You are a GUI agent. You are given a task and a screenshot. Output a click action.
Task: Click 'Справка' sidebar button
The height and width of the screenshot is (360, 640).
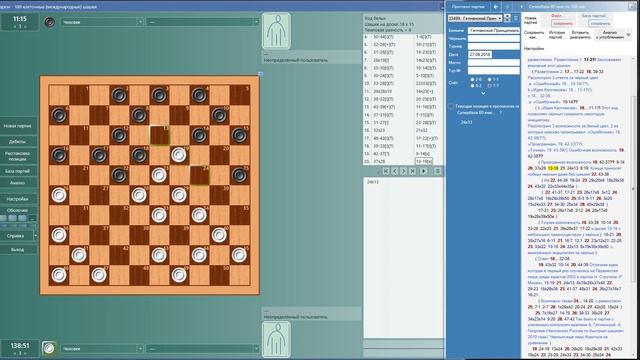click(x=16, y=236)
